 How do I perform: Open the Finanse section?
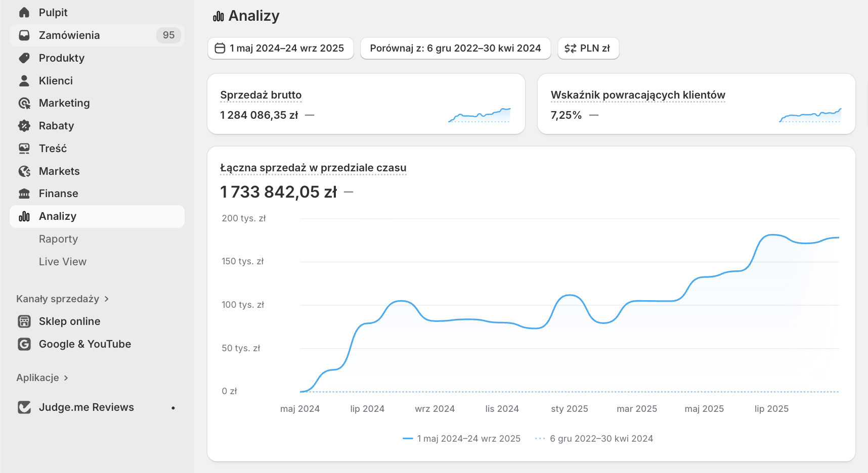coord(97,194)
